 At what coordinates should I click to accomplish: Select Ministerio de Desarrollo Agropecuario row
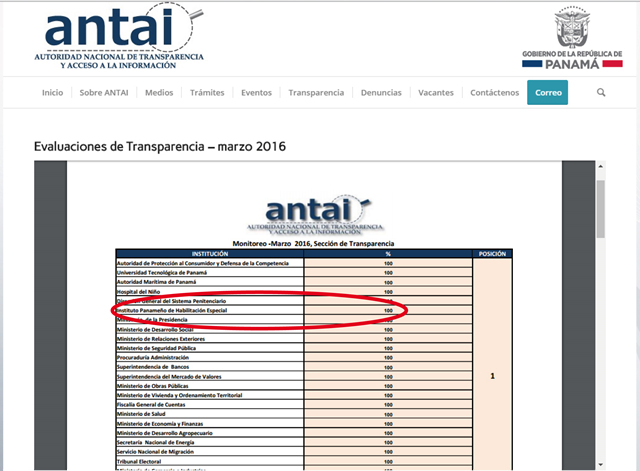pyautogui.click(x=294, y=433)
